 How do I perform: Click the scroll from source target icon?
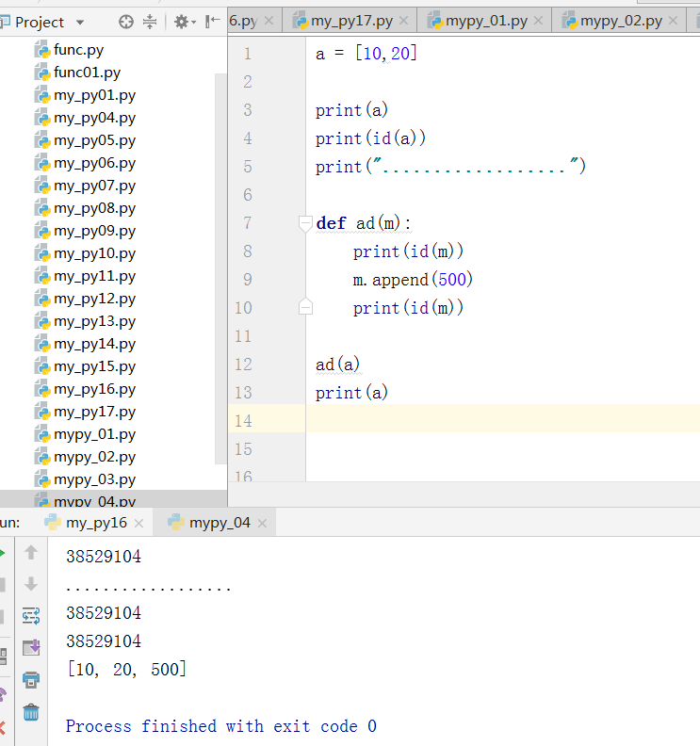pyautogui.click(x=126, y=22)
